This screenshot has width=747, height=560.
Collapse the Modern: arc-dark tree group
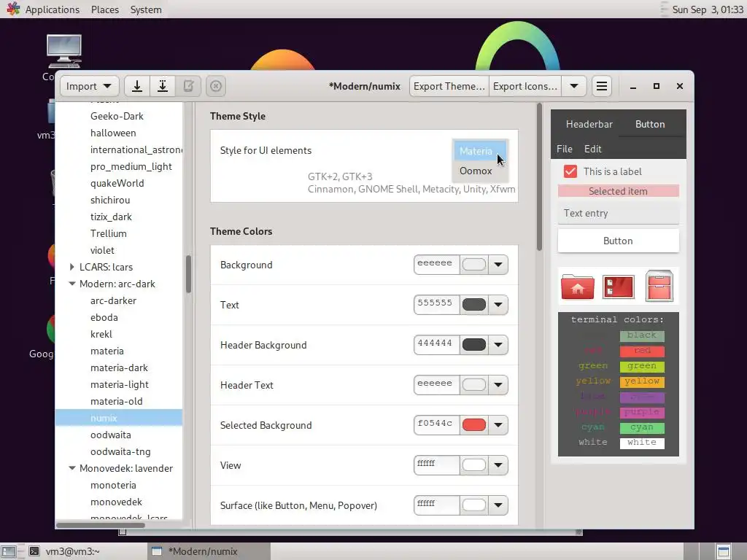click(72, 284)
